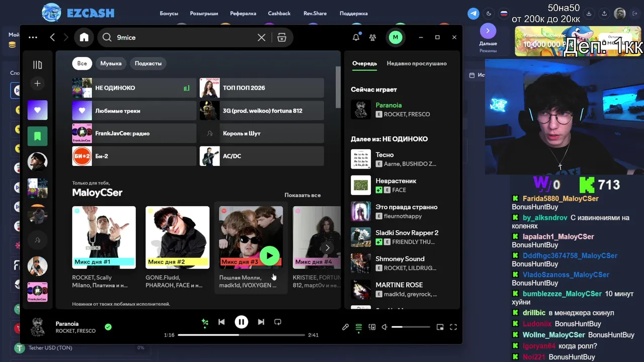Image resolution: width=644 pixels, height=362 pixels.
Task: Select the Подкасты filter chip
Action: point(148,63)
